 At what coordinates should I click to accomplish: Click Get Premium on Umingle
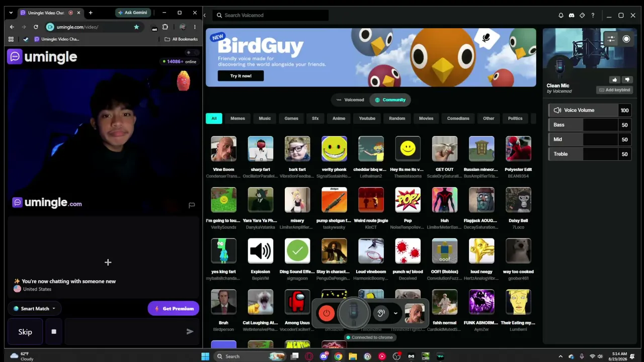point(174,309)
